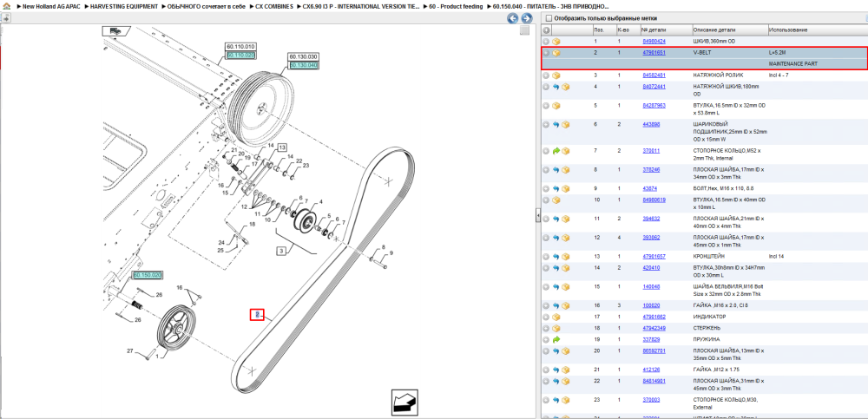This screenshot has height=419, width=868.
Task: Click the add-all icon in table header
Action: [546, 29]
